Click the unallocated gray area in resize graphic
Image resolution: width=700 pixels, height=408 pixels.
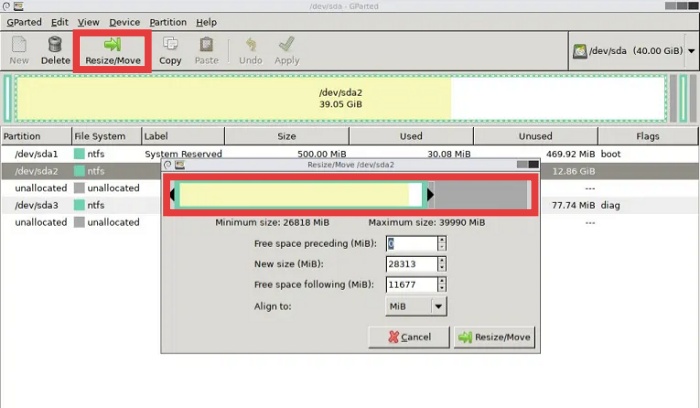pos(481,195)
